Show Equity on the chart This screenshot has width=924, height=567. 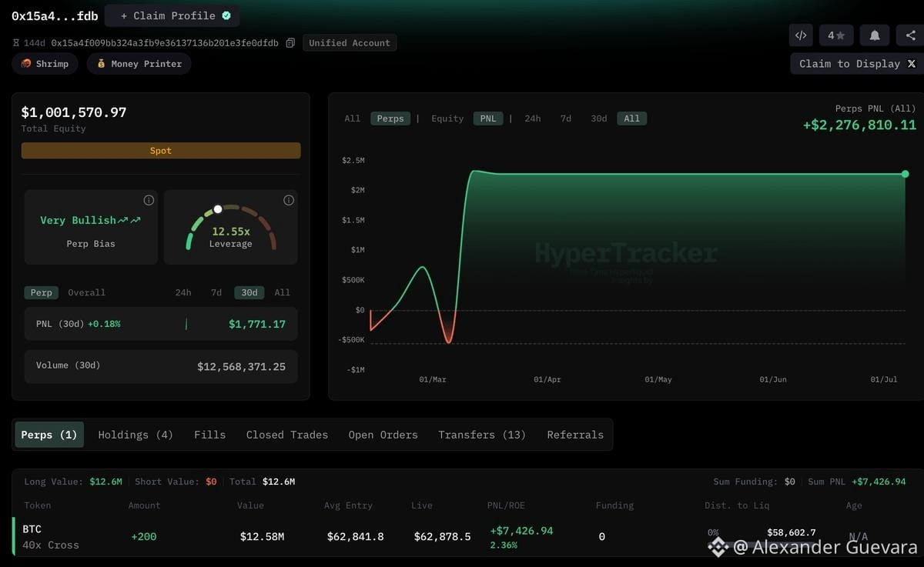coord(447,118)
